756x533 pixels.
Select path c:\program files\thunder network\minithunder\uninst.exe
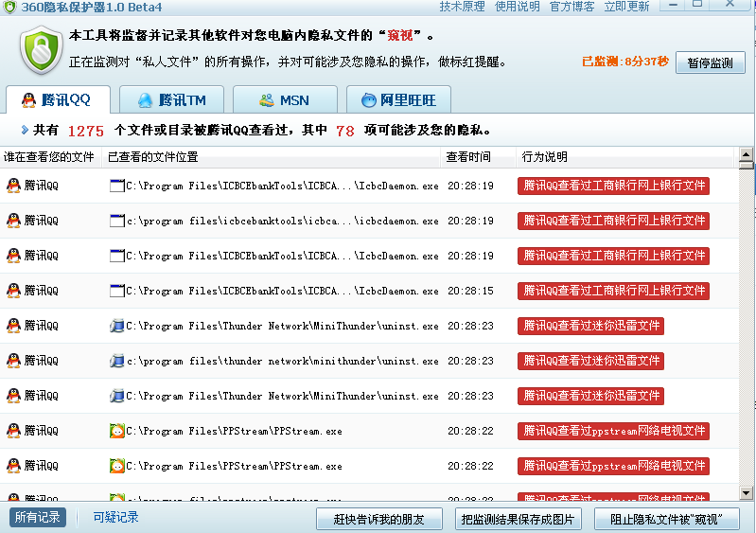[283, 361]
